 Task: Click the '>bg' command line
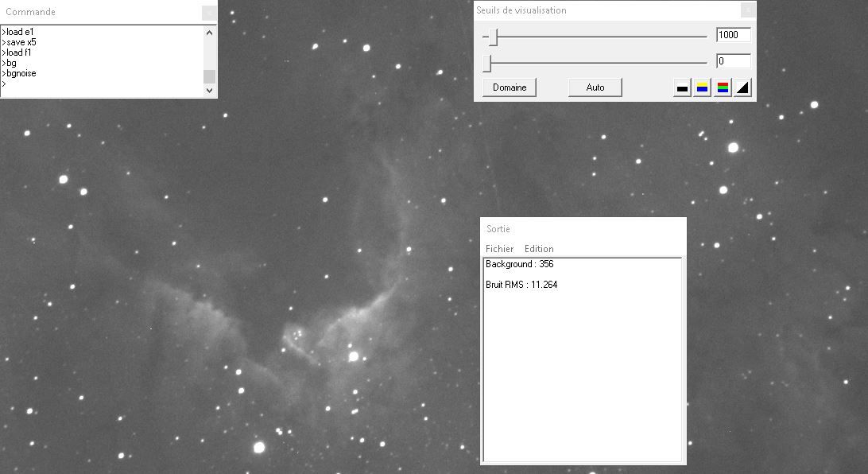click(9, 63)
